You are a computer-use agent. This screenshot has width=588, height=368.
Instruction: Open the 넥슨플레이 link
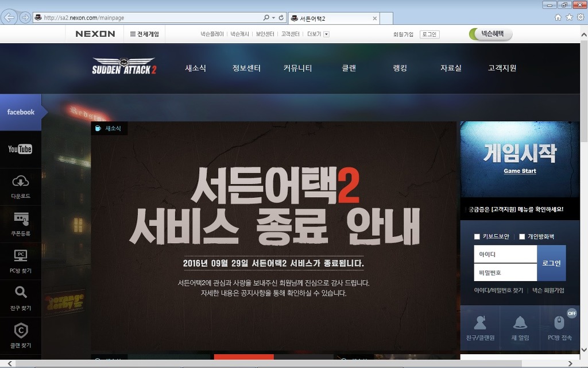coord(212,34)
